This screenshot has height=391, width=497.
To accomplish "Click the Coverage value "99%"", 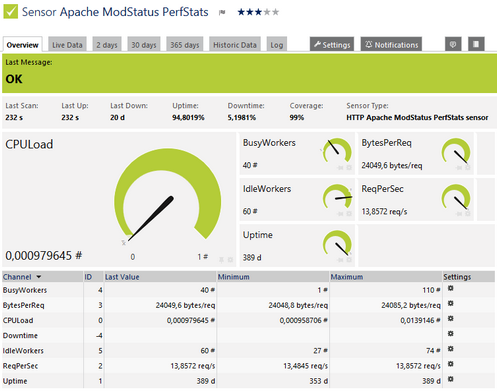I will tap(297, 117).
